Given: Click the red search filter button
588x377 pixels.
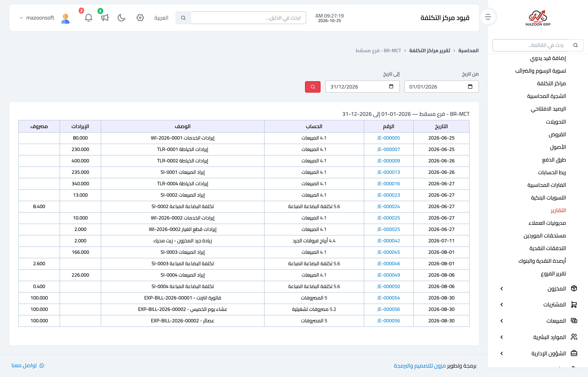Looking at the screenshot, I should click(x=313, y=87).
